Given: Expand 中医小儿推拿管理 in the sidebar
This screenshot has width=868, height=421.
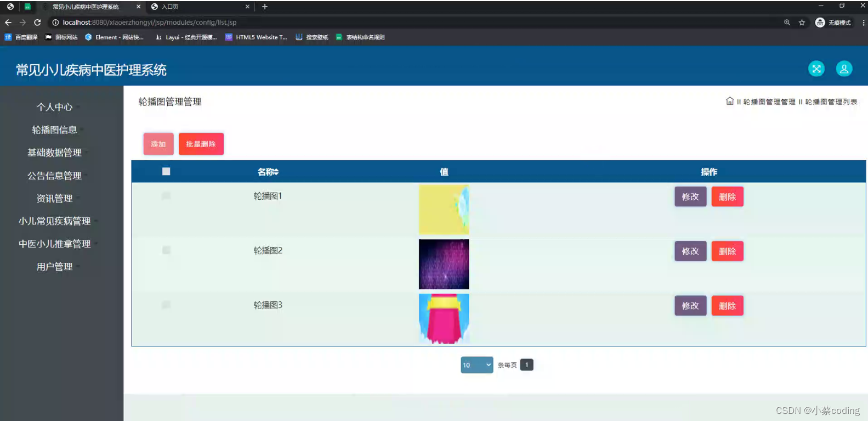Looking at the screenshot, I should [x=55, y=244].
